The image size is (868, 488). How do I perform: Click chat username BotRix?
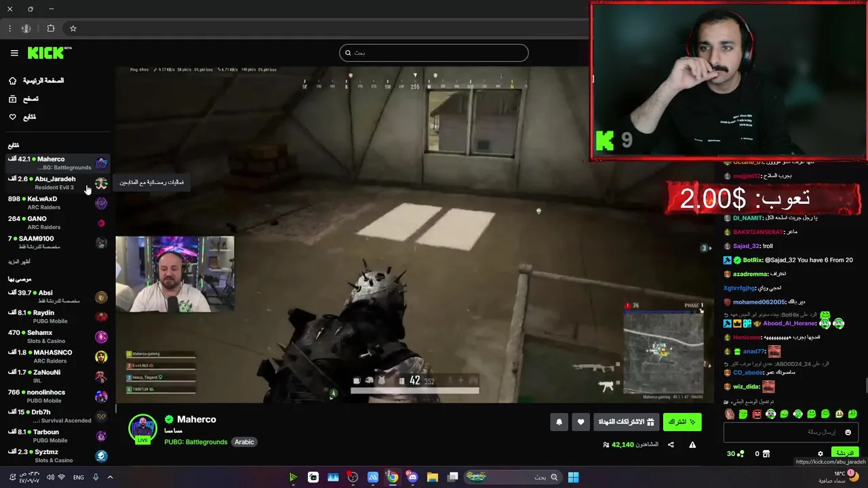coord(753,260)
